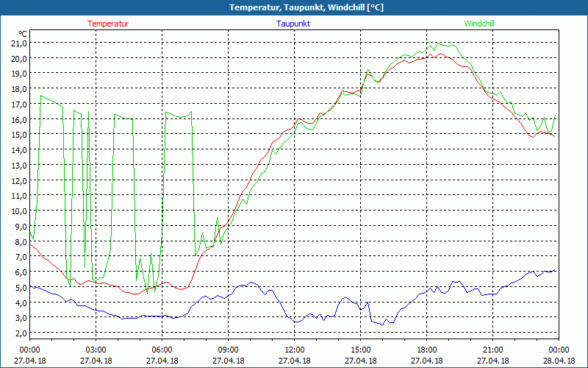
Task: Click the y-axis value '14,0'
Action: coord(20,150)
